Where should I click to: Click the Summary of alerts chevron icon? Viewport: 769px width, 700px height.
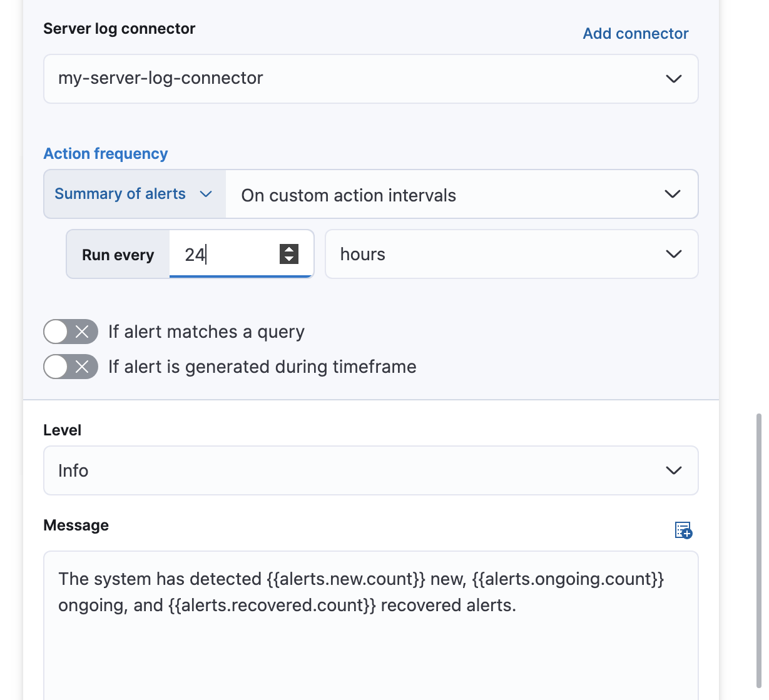pos(206,194)
